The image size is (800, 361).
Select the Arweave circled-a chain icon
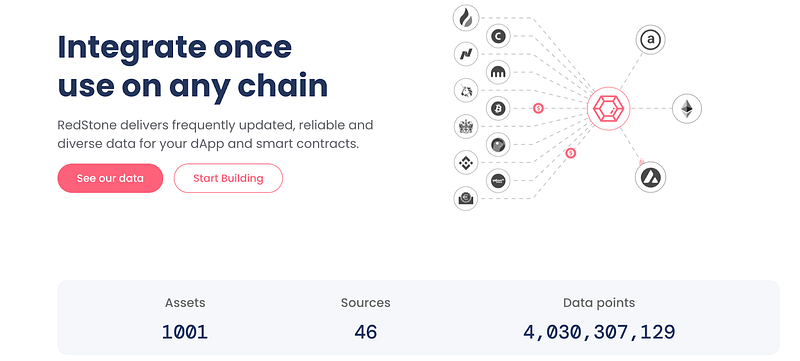point(651,39)
